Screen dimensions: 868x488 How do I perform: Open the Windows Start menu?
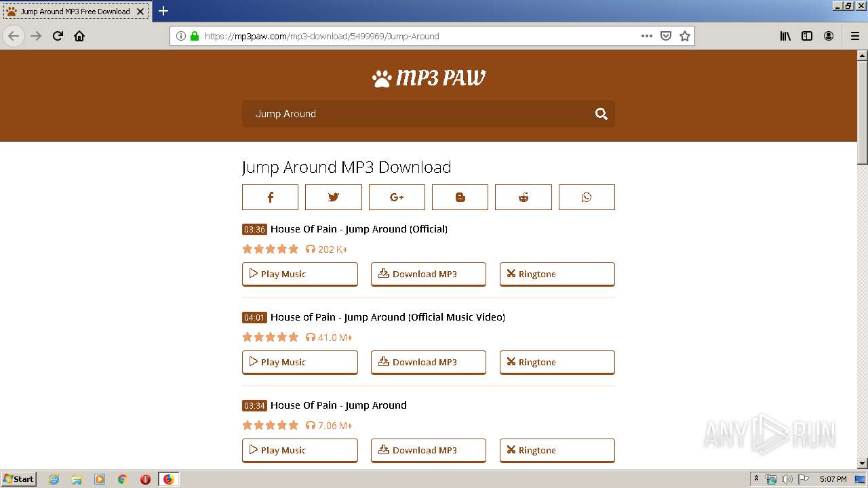pos(19,479)
